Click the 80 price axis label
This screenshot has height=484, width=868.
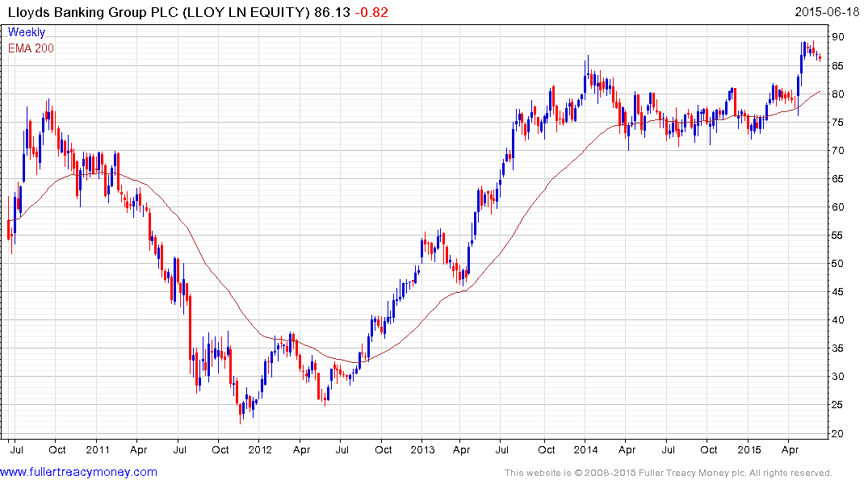tap(837, 94)
